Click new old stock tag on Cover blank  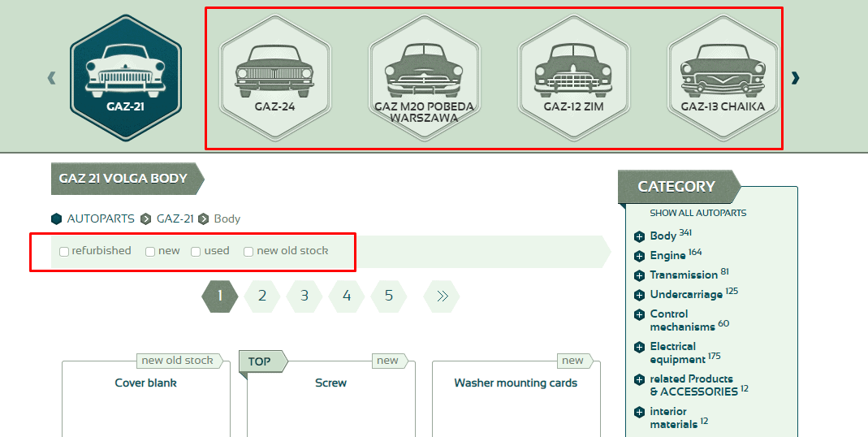click(x=179, y=361)
